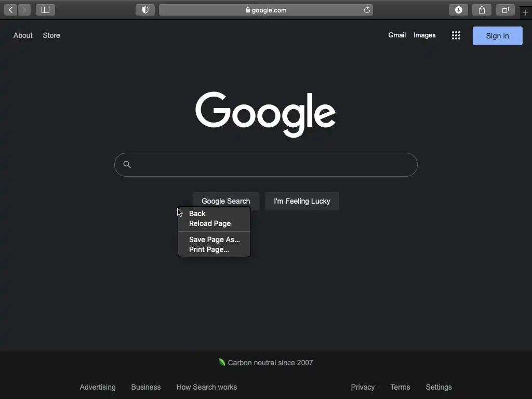
Task: Click the lock icon beside google.com
Action: (x=248, y=10)
